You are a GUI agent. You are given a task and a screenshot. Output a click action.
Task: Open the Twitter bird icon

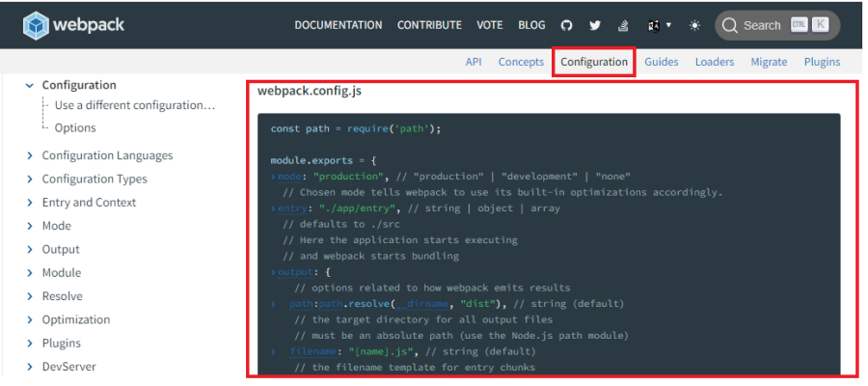point(595,25)
